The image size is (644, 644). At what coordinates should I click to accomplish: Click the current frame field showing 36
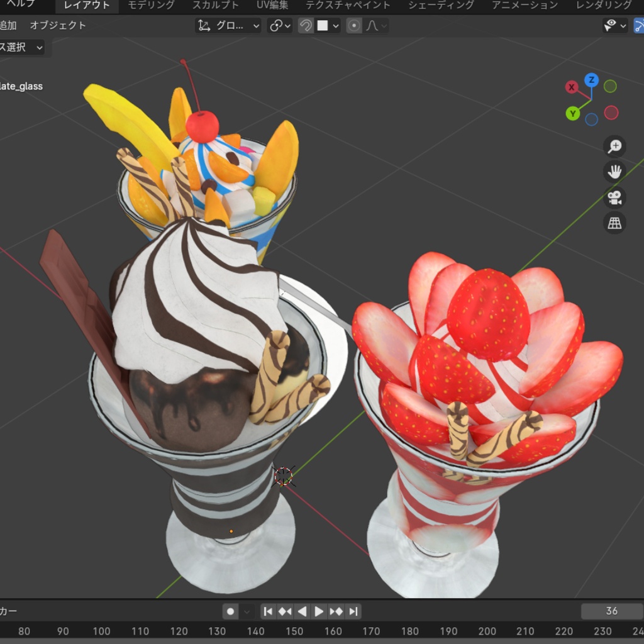pos(610,611)
